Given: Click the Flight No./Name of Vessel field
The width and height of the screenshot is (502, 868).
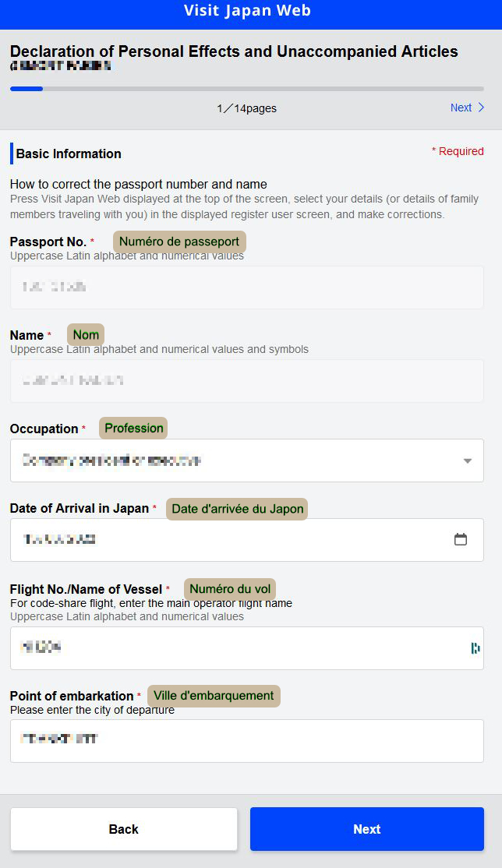Looking at the screenshot, I should coord(246,648).
